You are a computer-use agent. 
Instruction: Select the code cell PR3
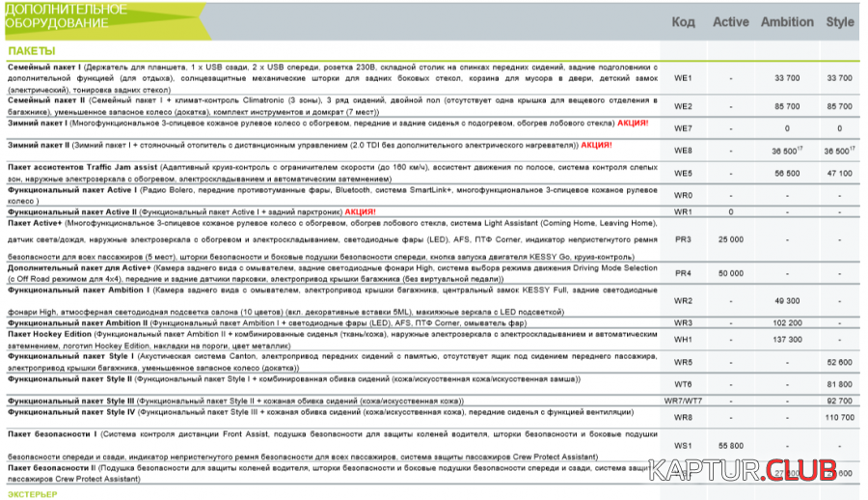tap(683, 239)
